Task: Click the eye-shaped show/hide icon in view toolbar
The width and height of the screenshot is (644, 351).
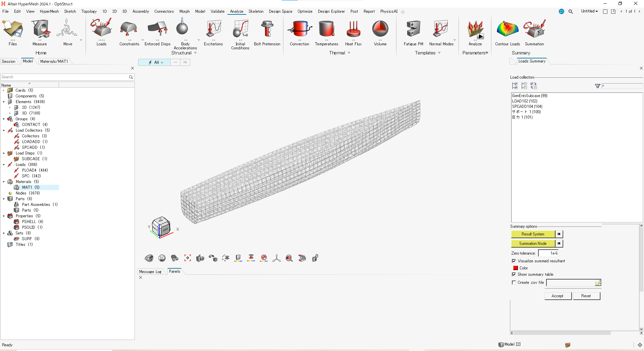Action: (149, 258)
